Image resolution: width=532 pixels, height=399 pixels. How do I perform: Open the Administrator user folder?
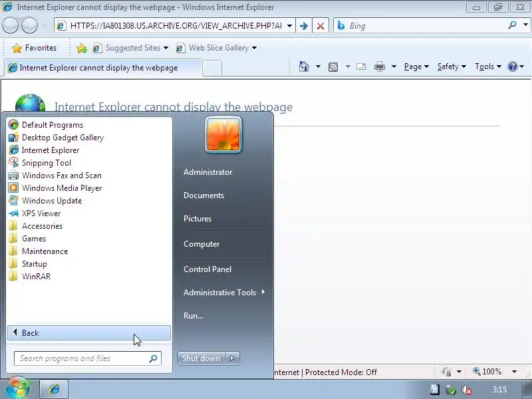tap(208, 172)
